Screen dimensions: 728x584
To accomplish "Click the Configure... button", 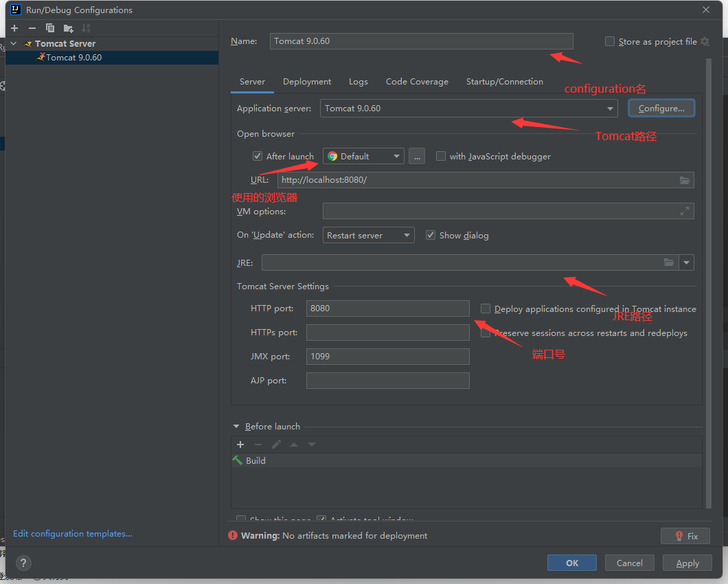I will tap(661, 109).
